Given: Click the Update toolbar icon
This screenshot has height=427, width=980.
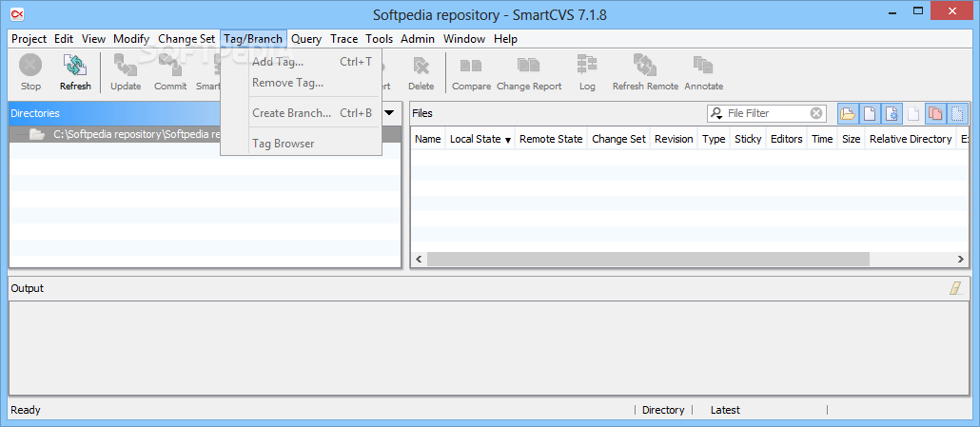Looking at the screenshot, I should coord(126,66).
